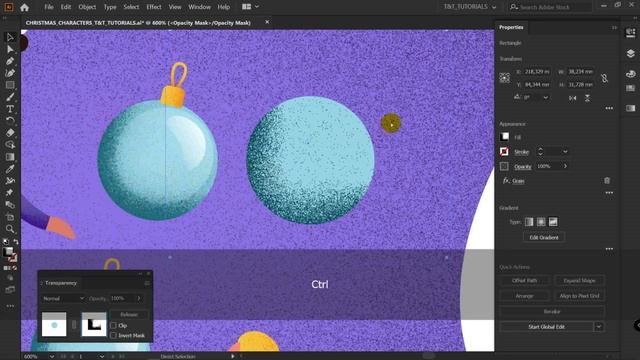Screen dimensions: 640x360
Task: Open the blending mode Normal dropdown
Action: (62, 298)
